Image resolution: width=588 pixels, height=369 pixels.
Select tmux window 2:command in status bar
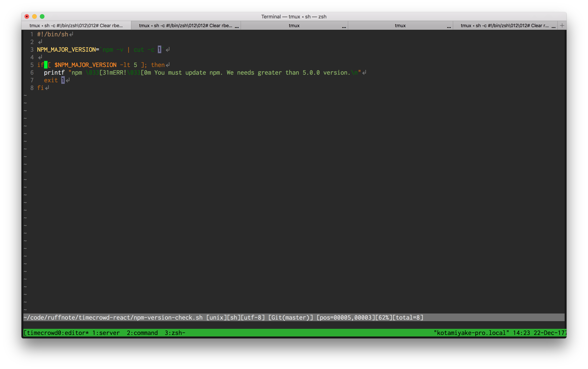[142, 333]
